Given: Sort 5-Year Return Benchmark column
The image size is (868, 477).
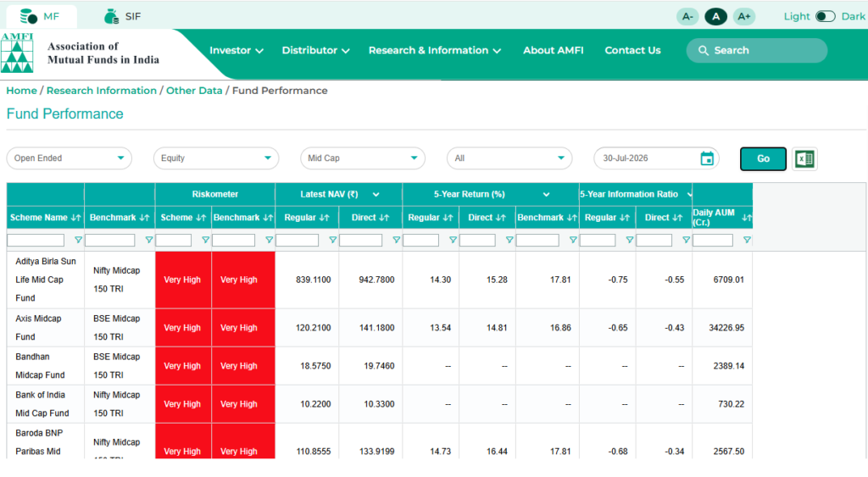Looking at the screenshot, I should [x=572, y=218].
